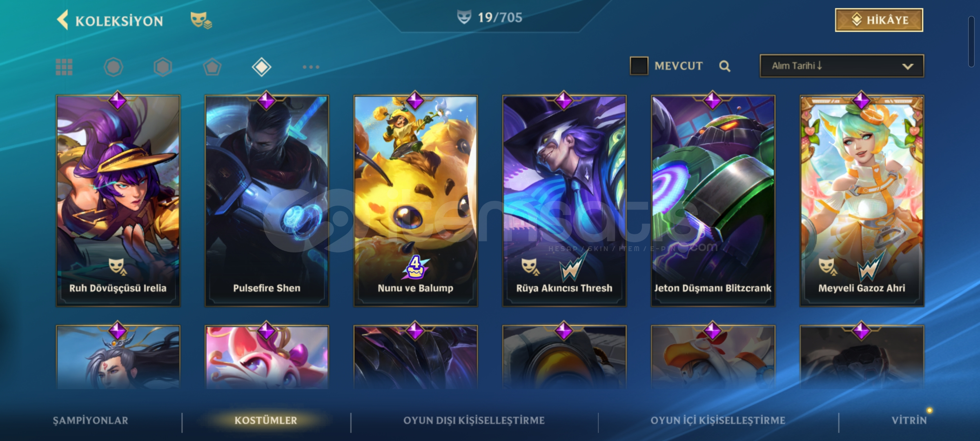Open the Vitrin tab
Image resolution: width=980 pixels, height=441 pixels.
pos(909,420)
